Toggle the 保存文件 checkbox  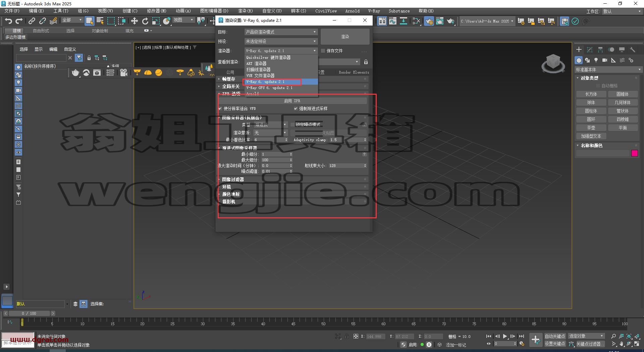[x=323, y=51]
